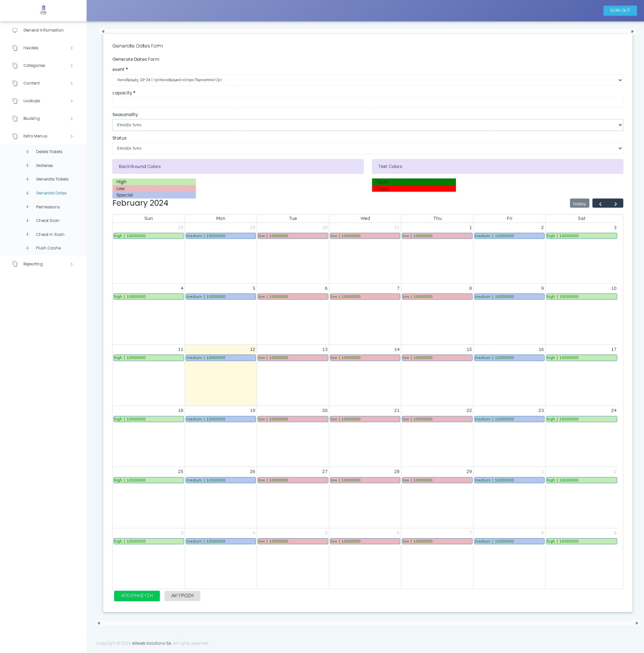Click the plus icon beside Delete Tickets
644x653 pixels.
28,152
